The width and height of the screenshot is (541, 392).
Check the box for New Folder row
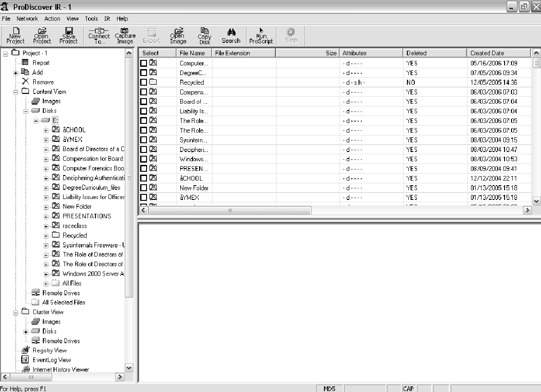coord(143,188)
